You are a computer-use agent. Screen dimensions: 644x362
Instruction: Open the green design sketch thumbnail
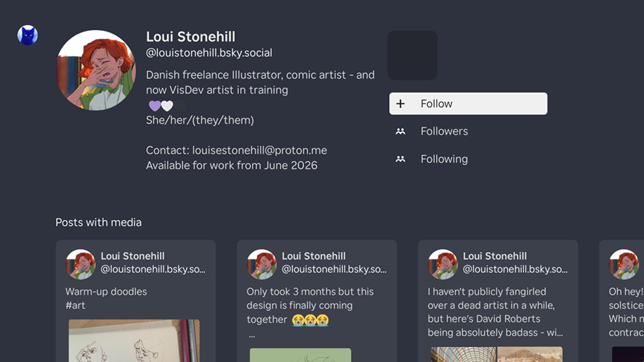[x=300, y=355]
